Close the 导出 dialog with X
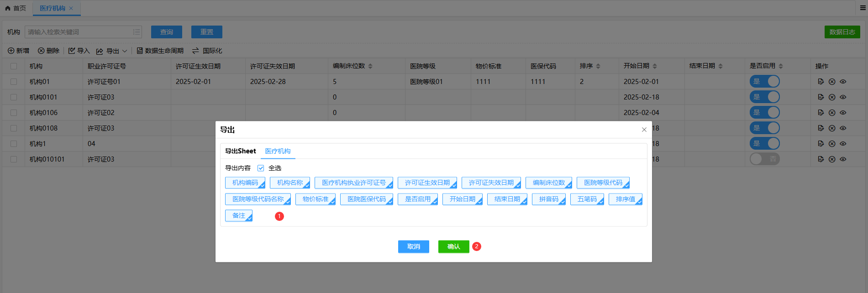The width and height of the screenshot is (868, 293). 644,130
